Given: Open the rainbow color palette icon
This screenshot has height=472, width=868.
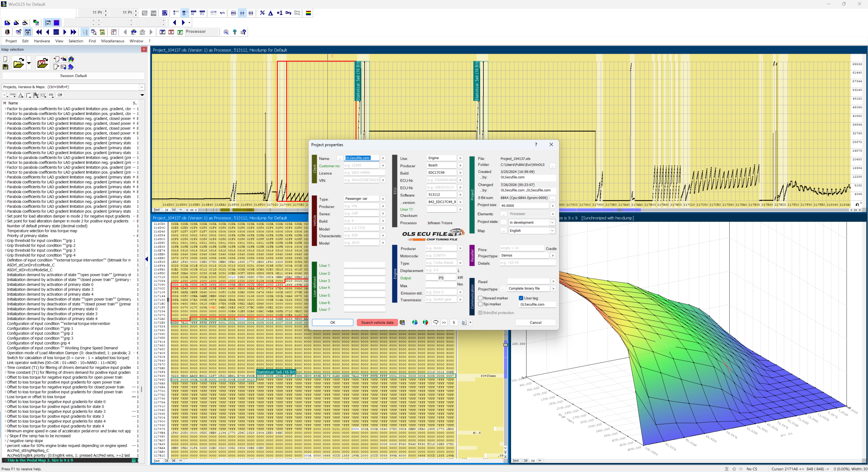Looking at the screenshot, I should pyautogui.click(x=308, y=13).
